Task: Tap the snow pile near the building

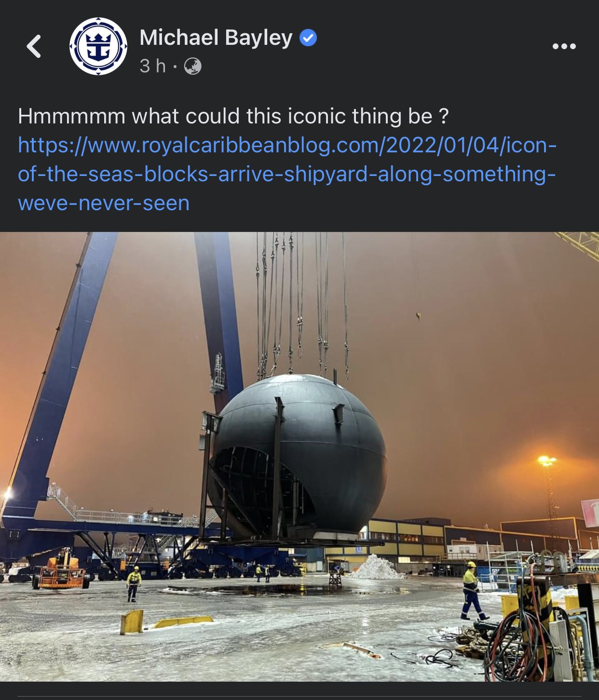Action: point(377,567)
